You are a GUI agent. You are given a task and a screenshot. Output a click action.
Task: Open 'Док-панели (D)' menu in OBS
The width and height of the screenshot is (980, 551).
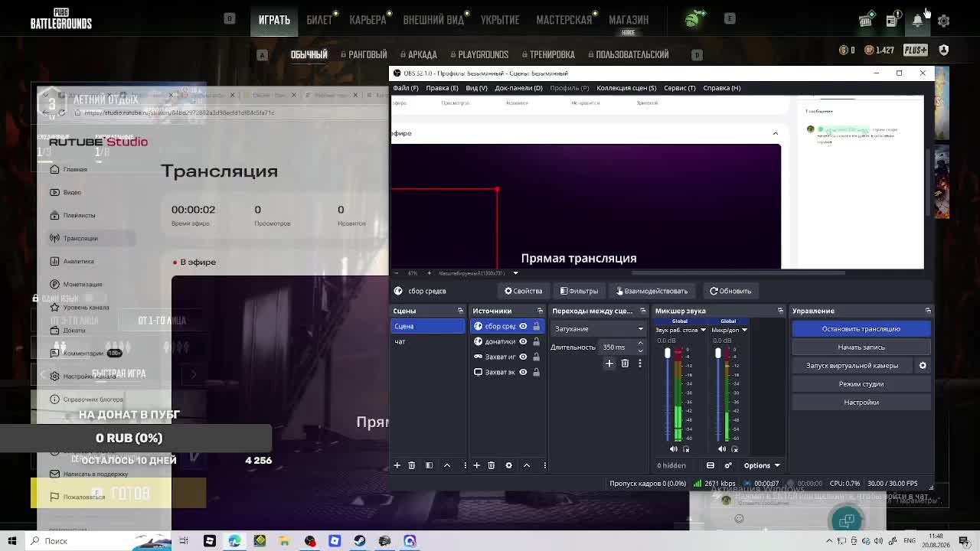coord(518,88)
